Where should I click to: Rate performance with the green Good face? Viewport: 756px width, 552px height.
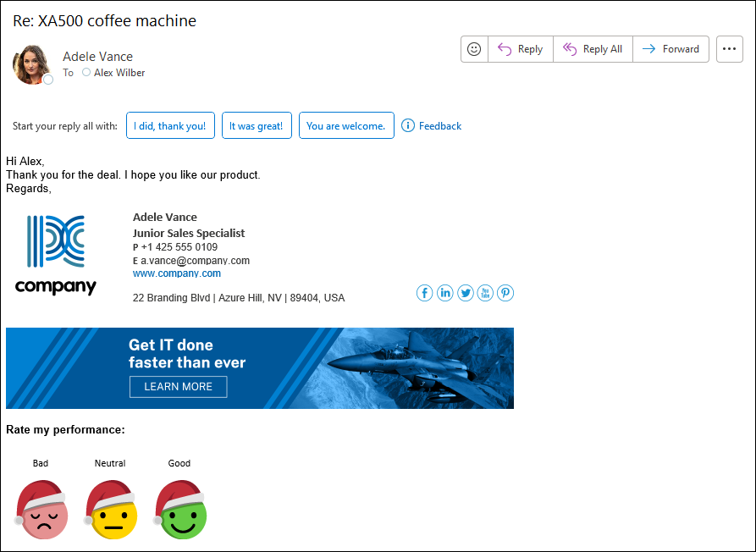[x=179, y=510]
